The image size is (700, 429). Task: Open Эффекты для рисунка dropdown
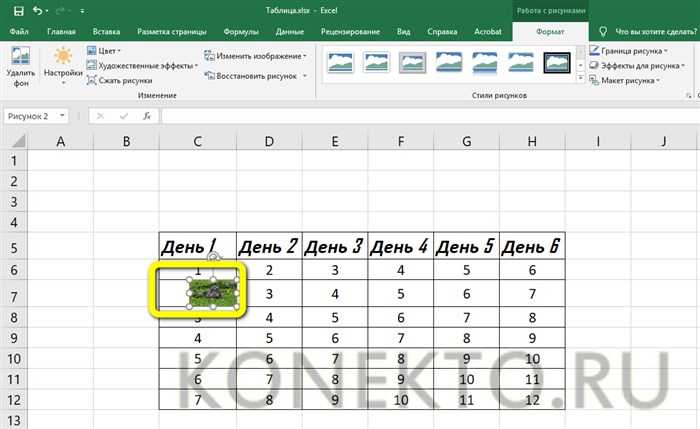tap(637, 66)
